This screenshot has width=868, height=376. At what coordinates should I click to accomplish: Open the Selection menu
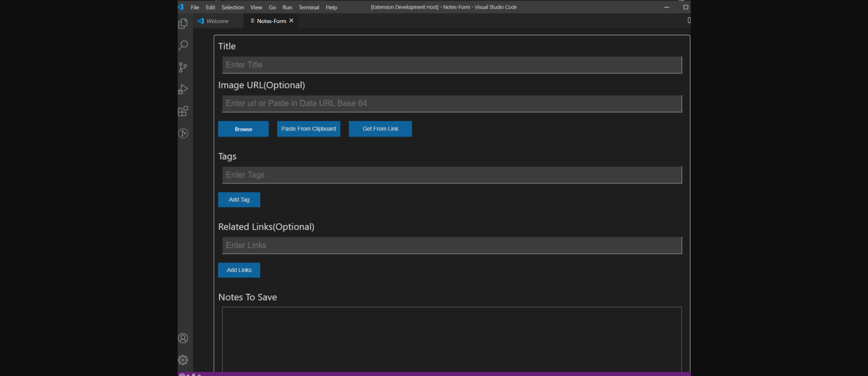pyautogui.click(x=232, y=7)
